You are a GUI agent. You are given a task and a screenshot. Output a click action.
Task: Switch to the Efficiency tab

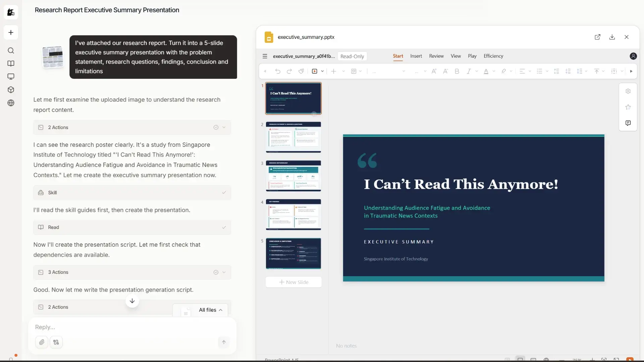click(x=493, y=56)
